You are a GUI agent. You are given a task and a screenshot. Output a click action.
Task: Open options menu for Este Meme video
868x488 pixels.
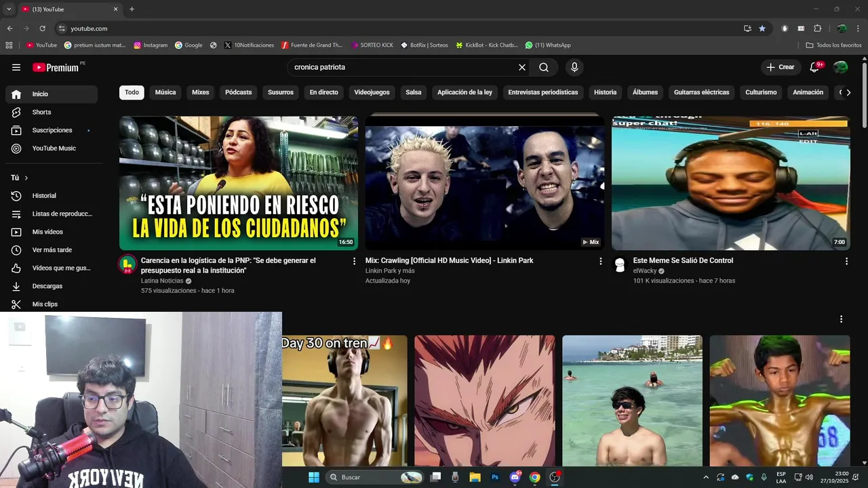[x=846, y=261]
